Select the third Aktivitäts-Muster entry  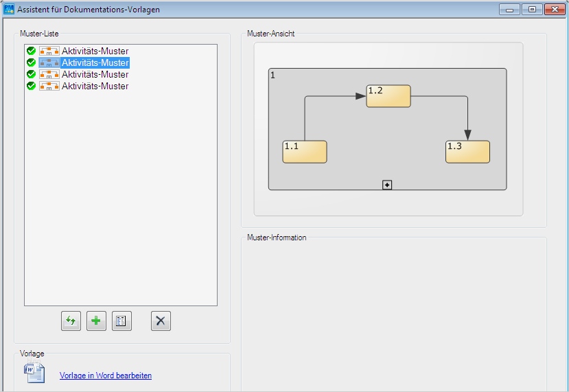click(95, 74)
